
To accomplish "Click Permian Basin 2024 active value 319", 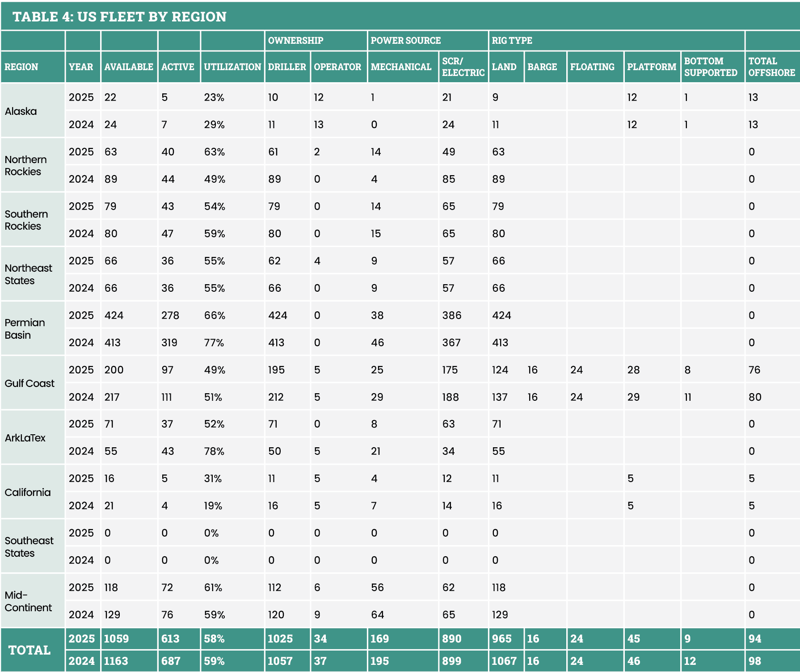I will [x=169, y=343].
